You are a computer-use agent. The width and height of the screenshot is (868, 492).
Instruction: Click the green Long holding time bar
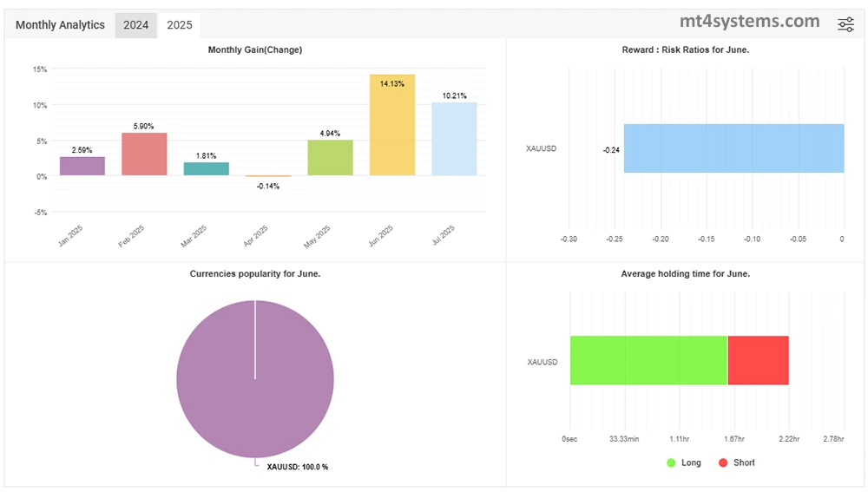[x=648, y=360]
